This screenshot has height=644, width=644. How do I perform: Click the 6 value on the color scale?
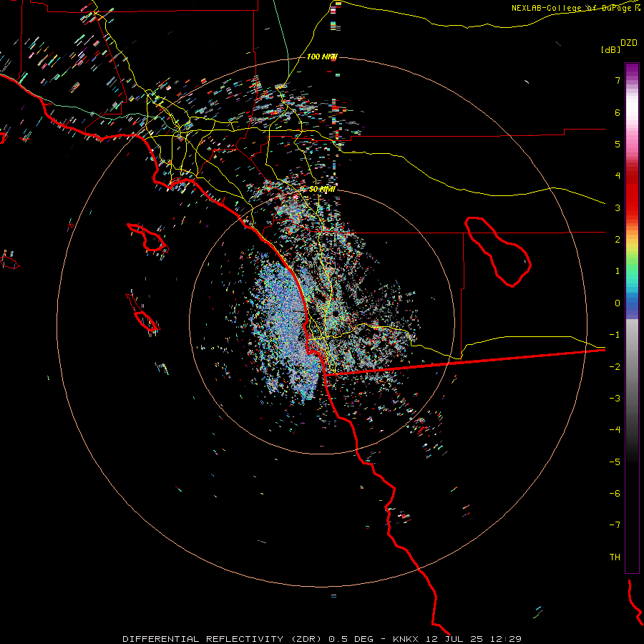coord(618,112)
